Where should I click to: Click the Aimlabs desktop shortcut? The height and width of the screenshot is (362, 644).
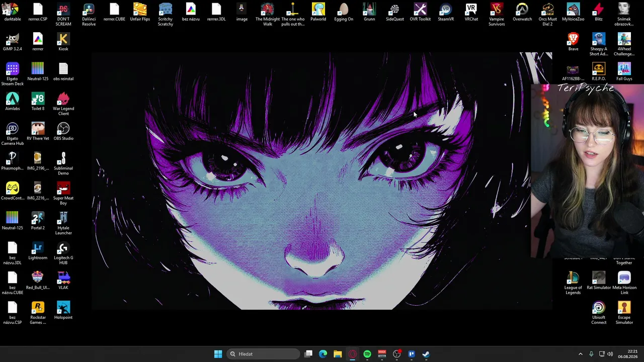pyautogui.click(x=12, y=102)
